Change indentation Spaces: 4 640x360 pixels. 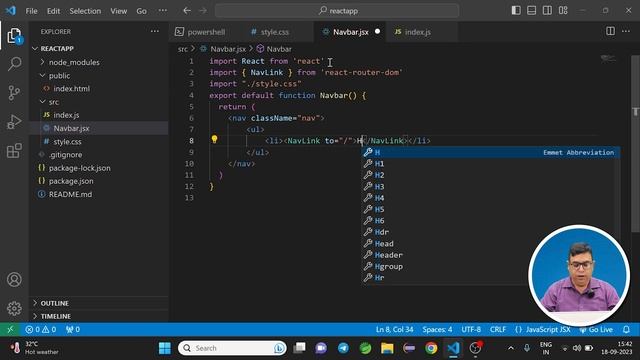437,329
